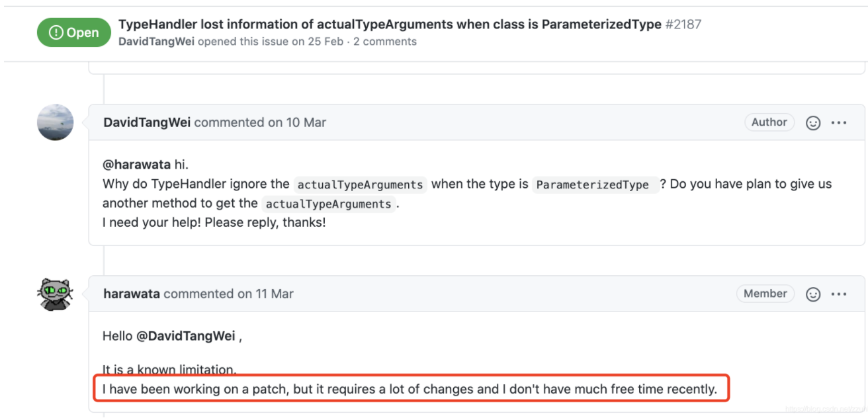This screenshot has height=418, width=868.
Task: Click the Member badge on harawata's comment
Action: coord(765,294)
